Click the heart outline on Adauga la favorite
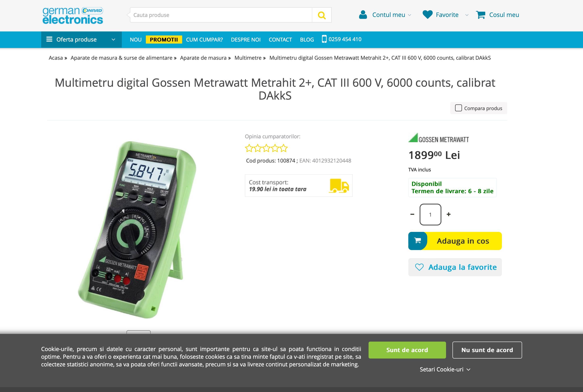Screen dimensions: 583x392 point(419,267)
